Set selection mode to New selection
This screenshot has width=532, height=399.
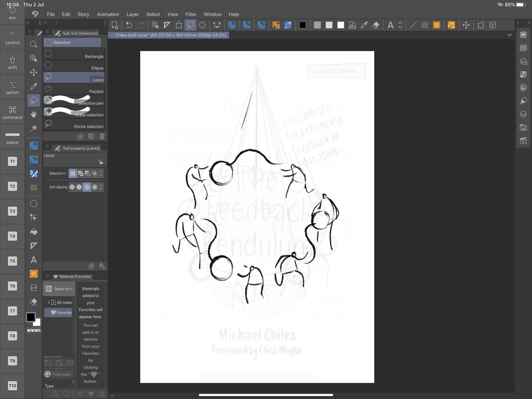pos(73,173)
